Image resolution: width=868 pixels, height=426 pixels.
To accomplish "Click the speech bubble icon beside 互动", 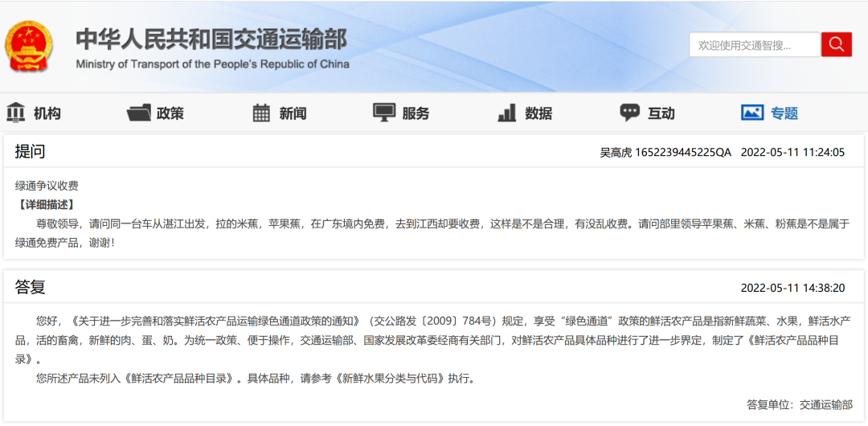I will tap(630, 113).
